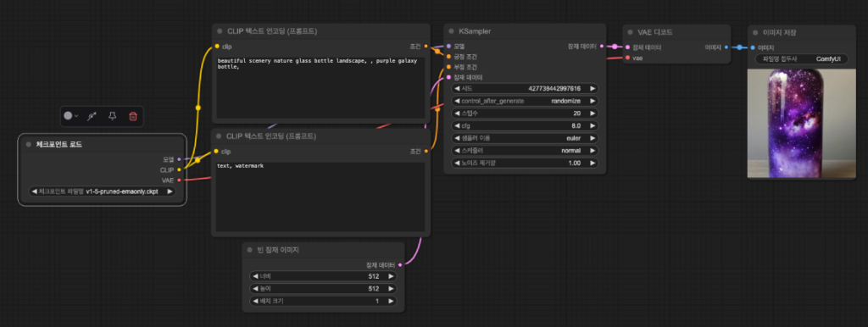Viewport: 868px width, 327px height.
Task: Click the 모델 input socket on KSampler
Action: [448, 47]
